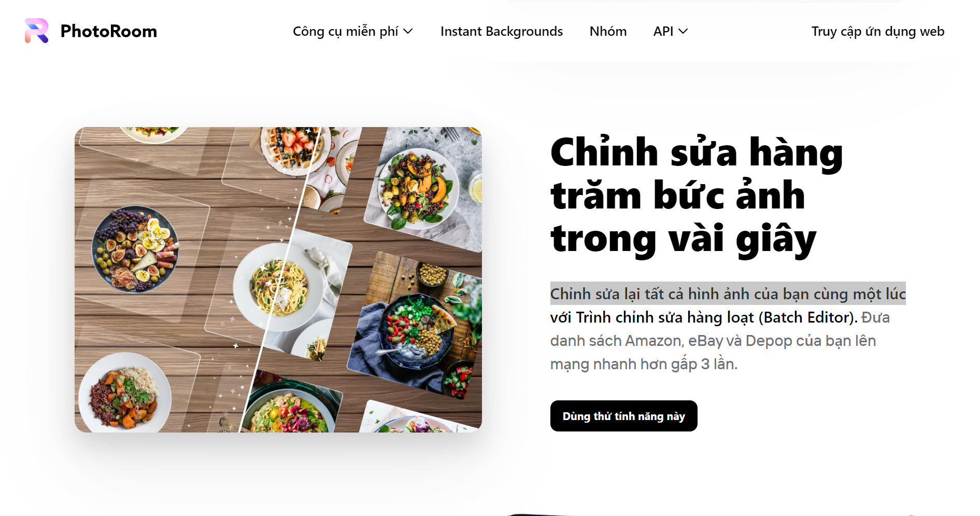Screen dimensions: 980x516
Task: Click the rice and vegetables plate cutout
Action: coord(124,392)
